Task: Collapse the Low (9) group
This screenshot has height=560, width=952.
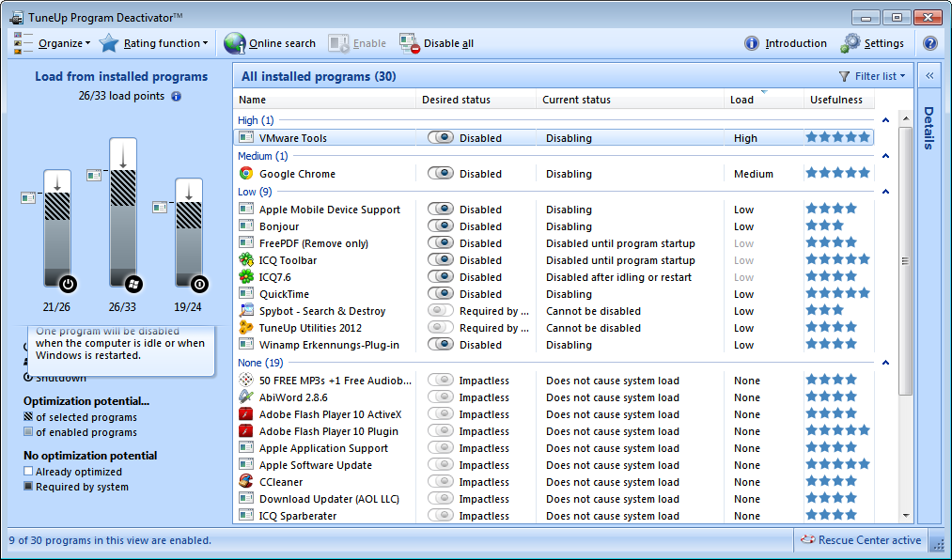Action: click(x=885, y=192)
